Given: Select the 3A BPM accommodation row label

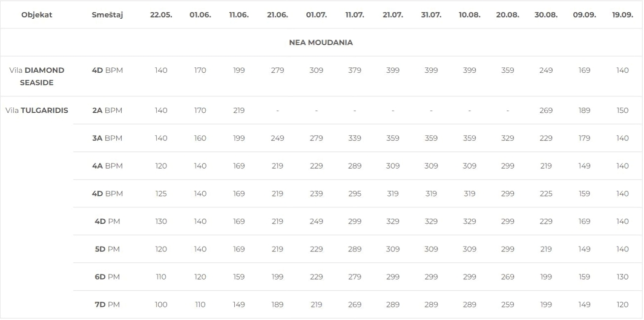Looking at the screenshot, I should pyautogui.click(x=107, y=138).
